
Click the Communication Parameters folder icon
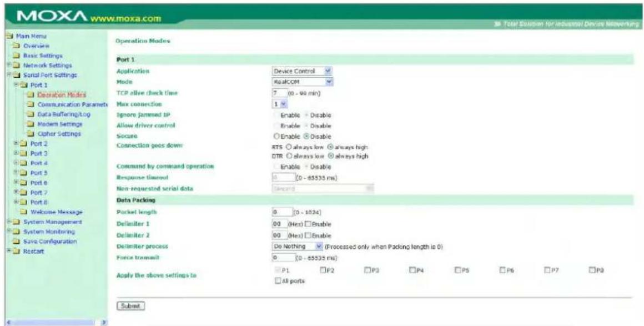[x=31, y=105]
